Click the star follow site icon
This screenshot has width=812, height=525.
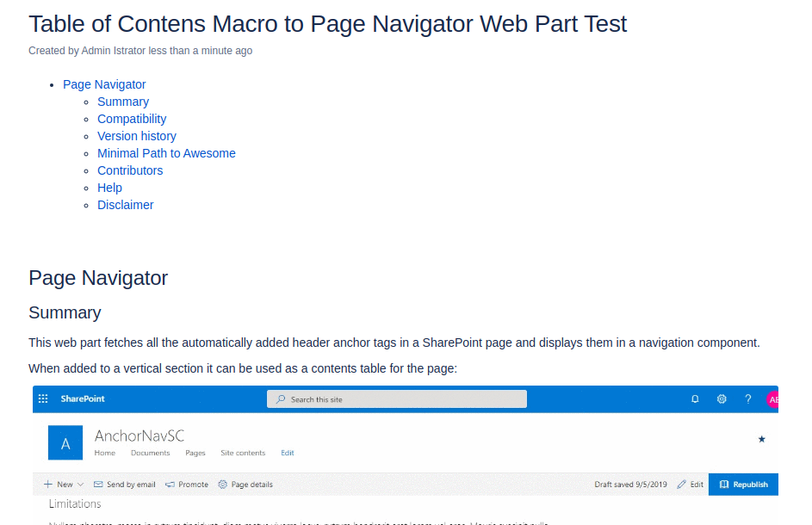761,439
